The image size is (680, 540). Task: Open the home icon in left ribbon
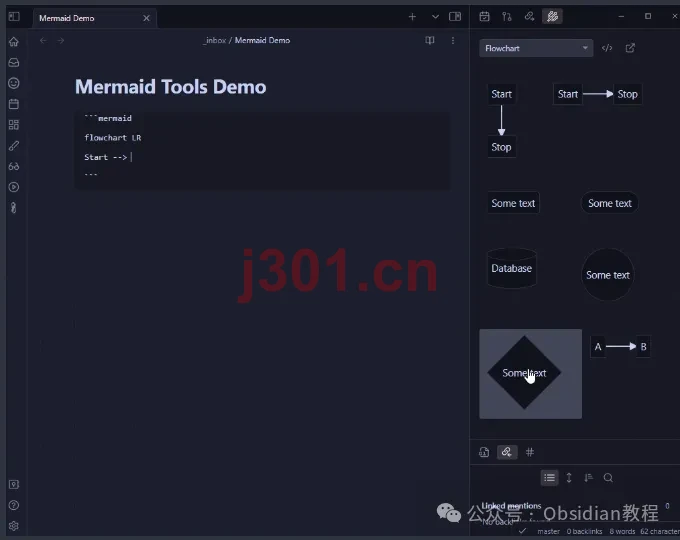[14, 42]
